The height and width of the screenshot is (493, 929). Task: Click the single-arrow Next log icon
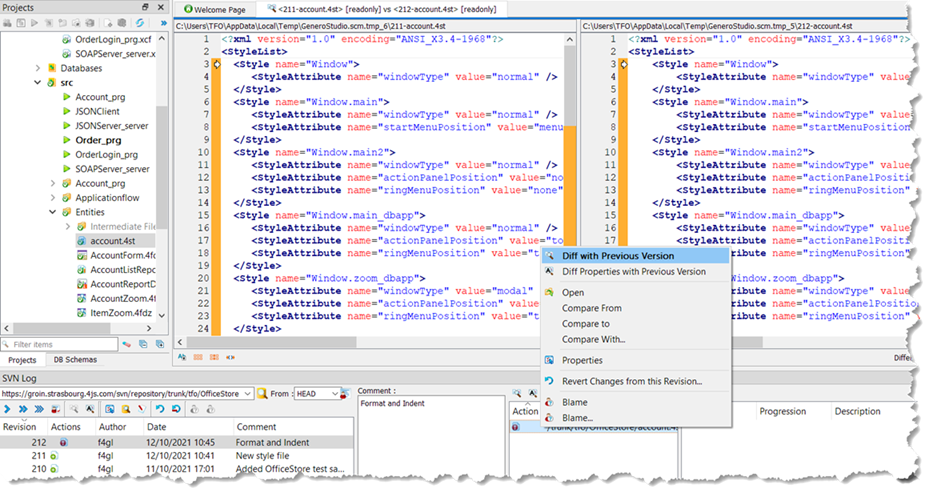[7, 409]
